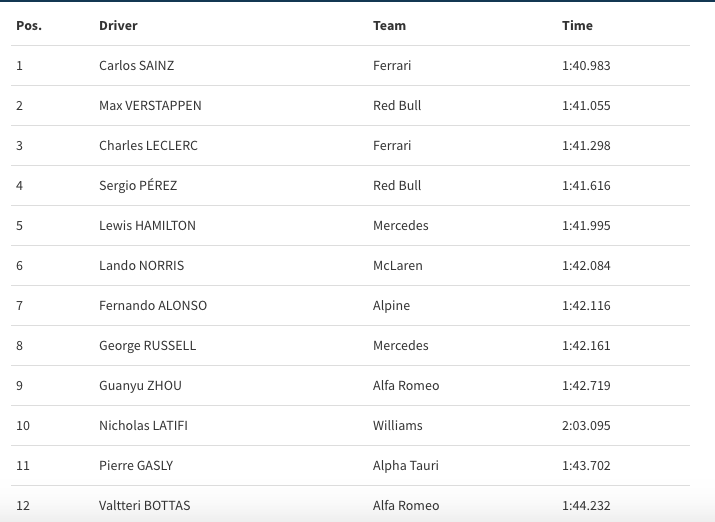Select the Lando NORRIS row name
This screenshot has height=522, width=715.
tap(141, 266)
